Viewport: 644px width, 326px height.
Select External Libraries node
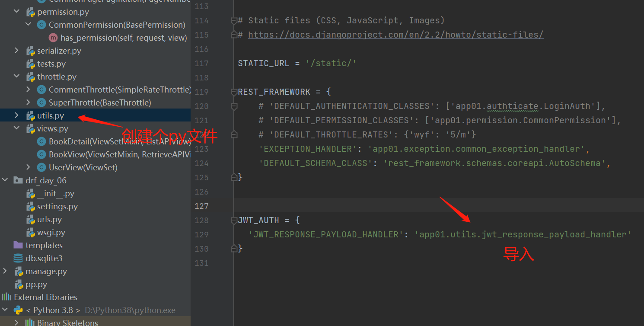45,297
